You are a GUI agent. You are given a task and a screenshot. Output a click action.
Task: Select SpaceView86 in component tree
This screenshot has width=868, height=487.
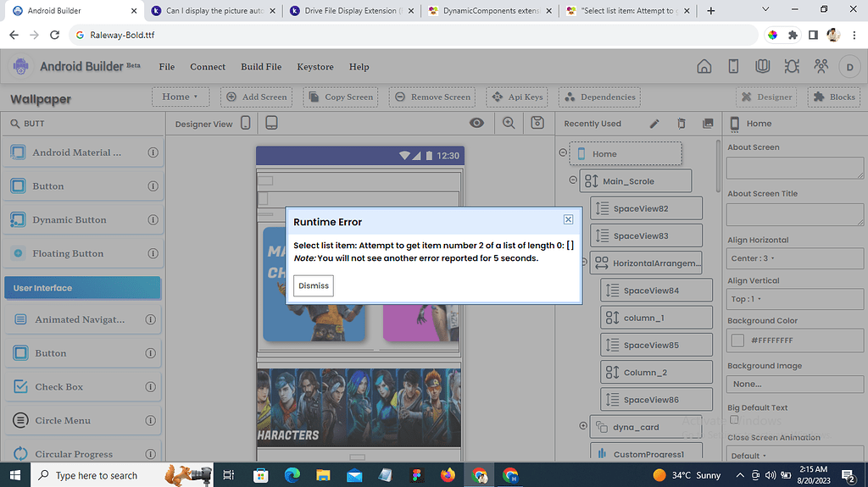656,400
